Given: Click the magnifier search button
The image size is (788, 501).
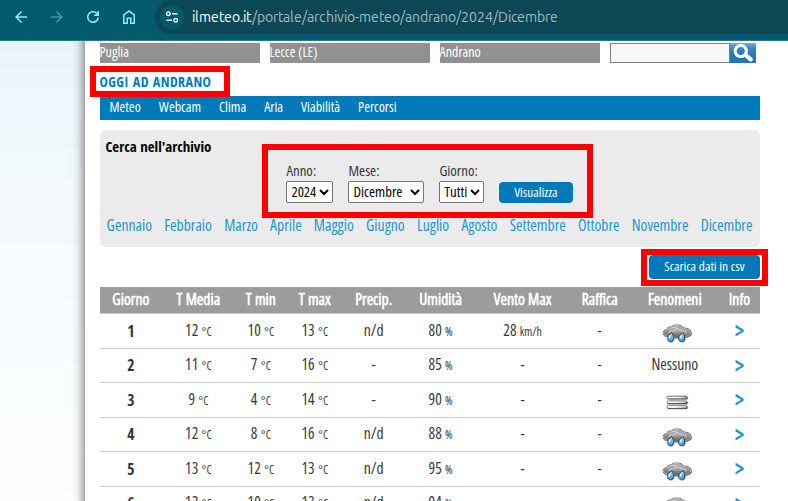Looking at the screenshot, I should point(743,53).
